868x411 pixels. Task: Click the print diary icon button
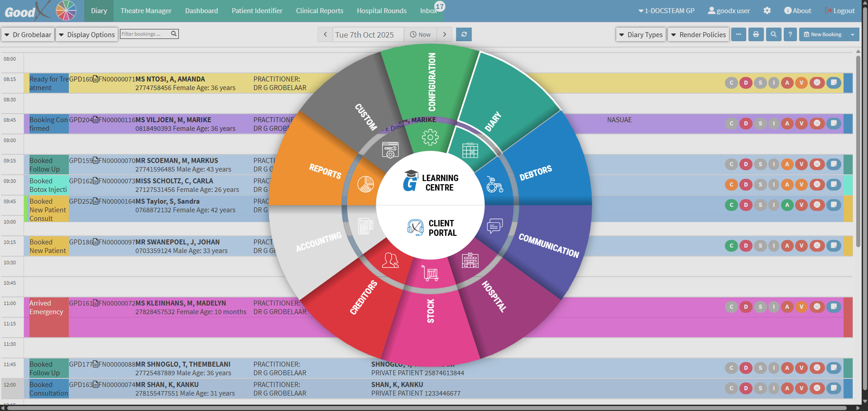click(x=756, y=34)
